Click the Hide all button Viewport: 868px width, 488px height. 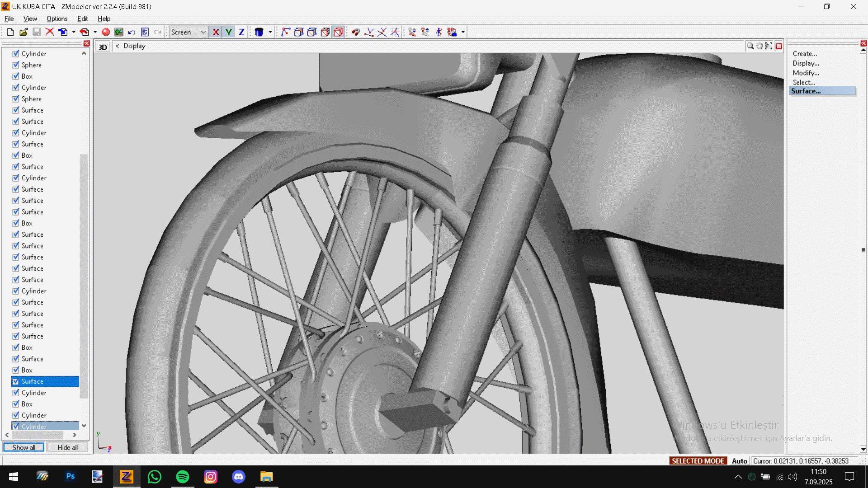(67, 447)
